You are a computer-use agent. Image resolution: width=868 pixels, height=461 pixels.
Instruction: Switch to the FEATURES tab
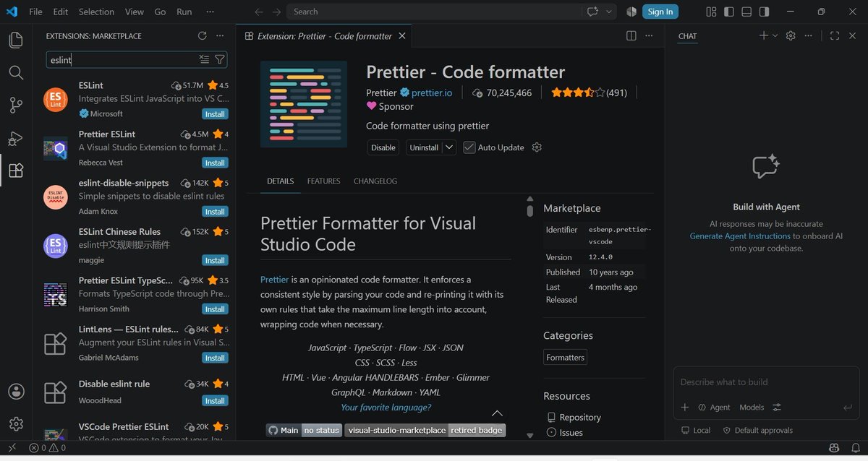coord(323,181)
